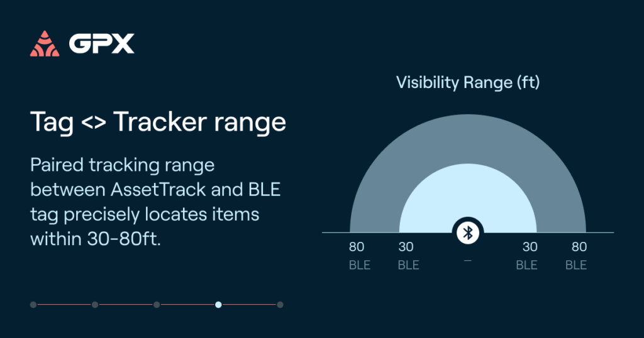This screenshot has width=644, height=338.
Task: Click the Tag <> Tracker range heading
Action: pyautogui.click(x=158, y=123)
